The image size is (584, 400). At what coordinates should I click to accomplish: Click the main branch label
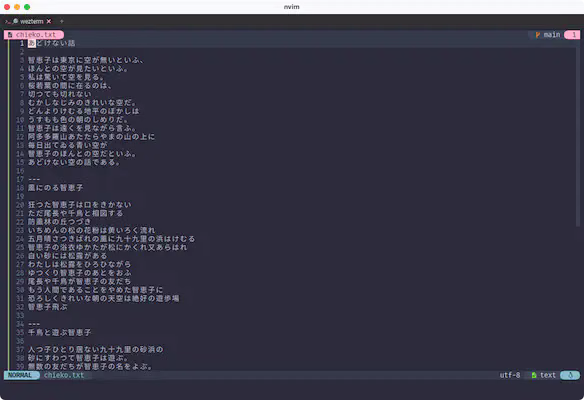[552, 35]
